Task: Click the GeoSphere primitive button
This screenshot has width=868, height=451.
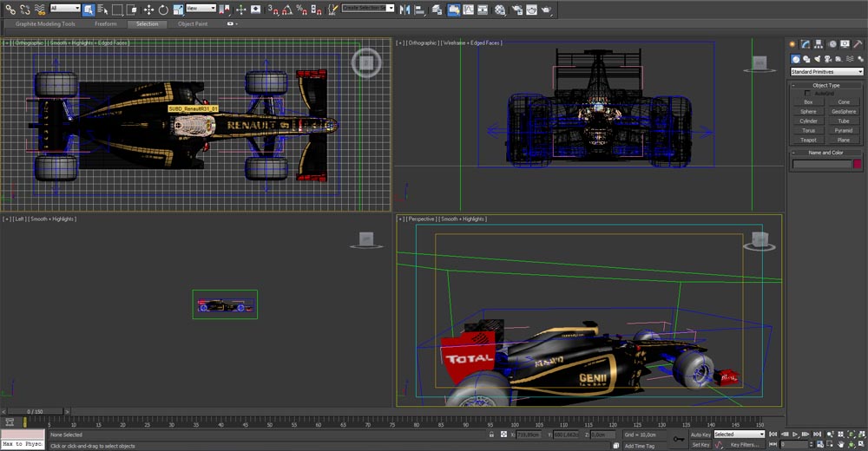Action: pyautogui.click(x=844, y=111)
